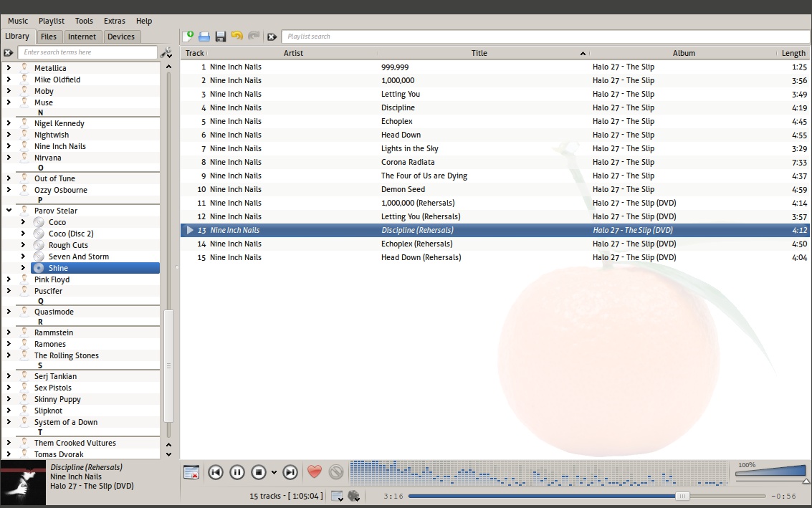812x508 pixels.
Task: Pause playback
Action: pyautogui.click(x=237, y=472)
